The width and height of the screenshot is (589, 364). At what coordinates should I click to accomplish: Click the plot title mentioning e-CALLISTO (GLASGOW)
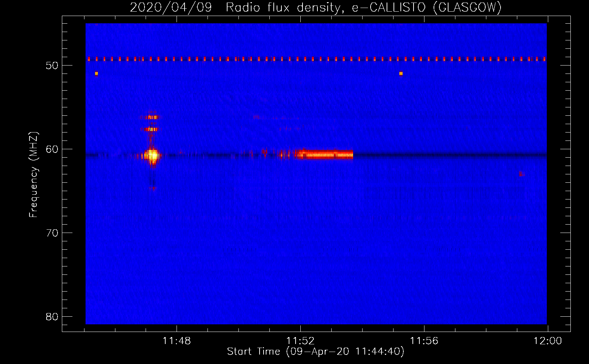click(x=316, y=7)
